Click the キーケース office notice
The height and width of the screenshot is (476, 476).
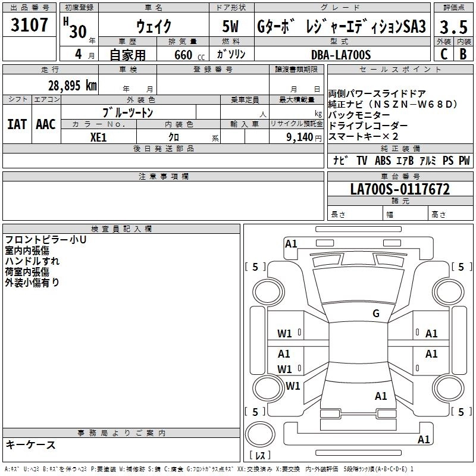tap(31, 444)
